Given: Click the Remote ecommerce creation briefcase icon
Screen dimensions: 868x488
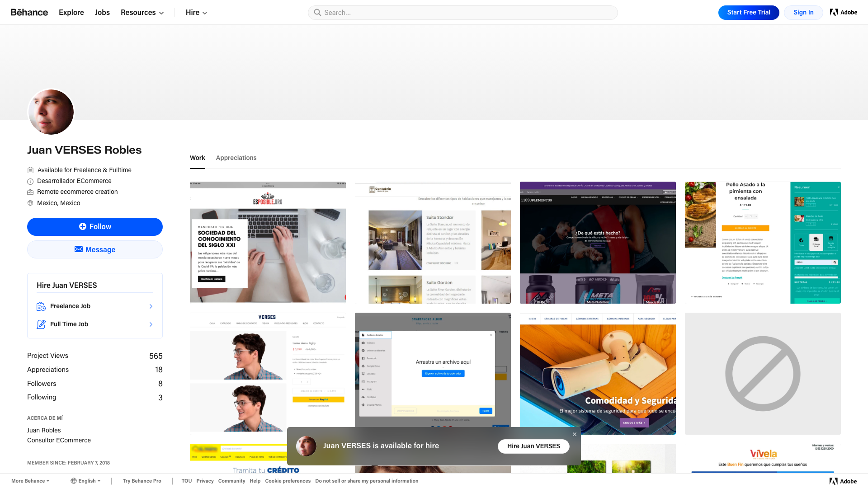Looking at the screenshot, I should [30, 192].
